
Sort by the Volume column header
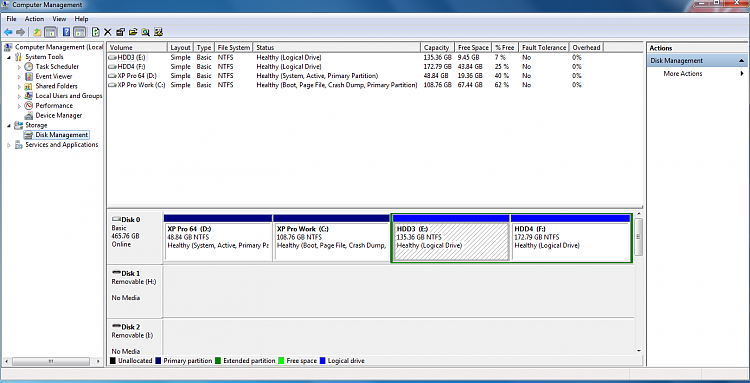pos(137,47)
